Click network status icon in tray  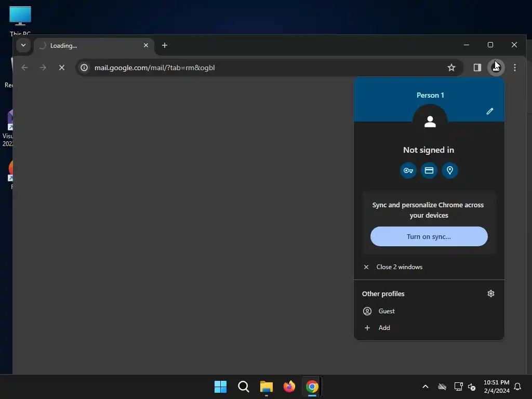(x=458, y=387)
